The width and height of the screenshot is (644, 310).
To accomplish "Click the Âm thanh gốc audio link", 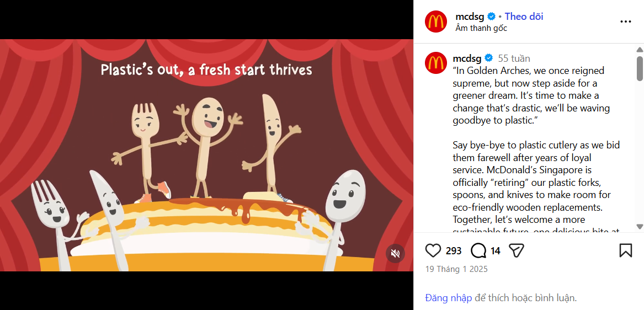I will click(x=481, y=28).
